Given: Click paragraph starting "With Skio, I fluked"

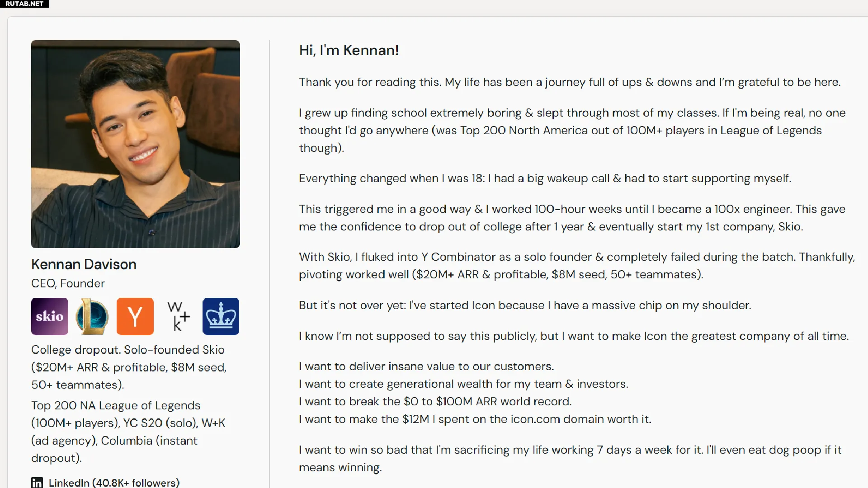Looking at the screenshot, I should (x=576, y=266).
